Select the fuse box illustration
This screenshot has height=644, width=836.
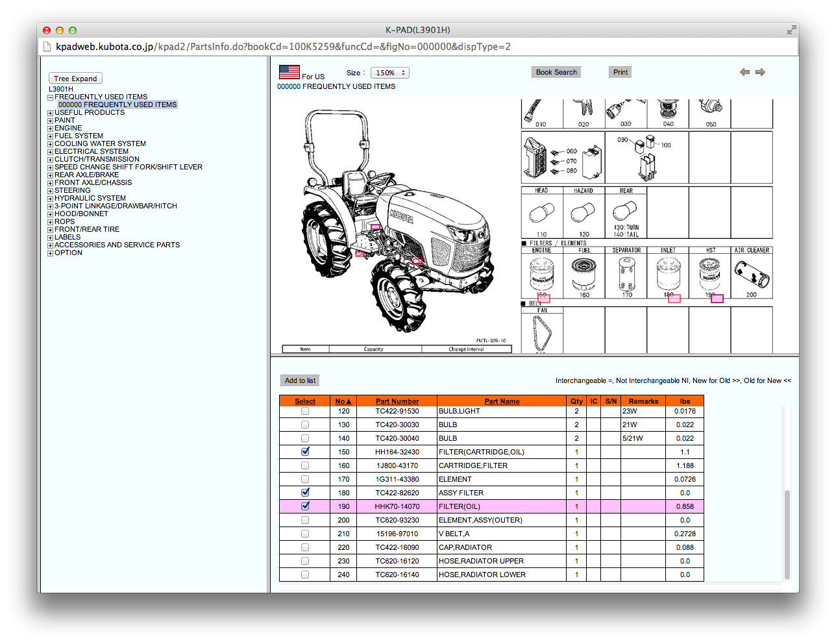pos(535,158)
